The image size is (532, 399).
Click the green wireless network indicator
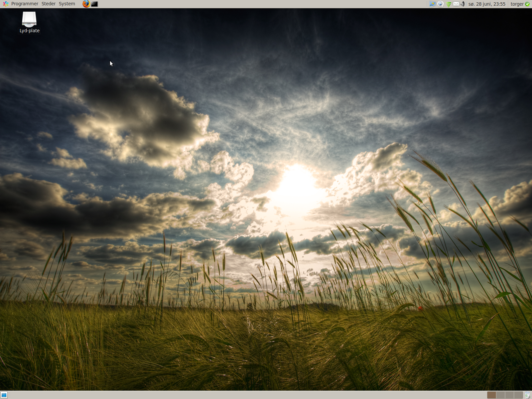pos(449,4)
